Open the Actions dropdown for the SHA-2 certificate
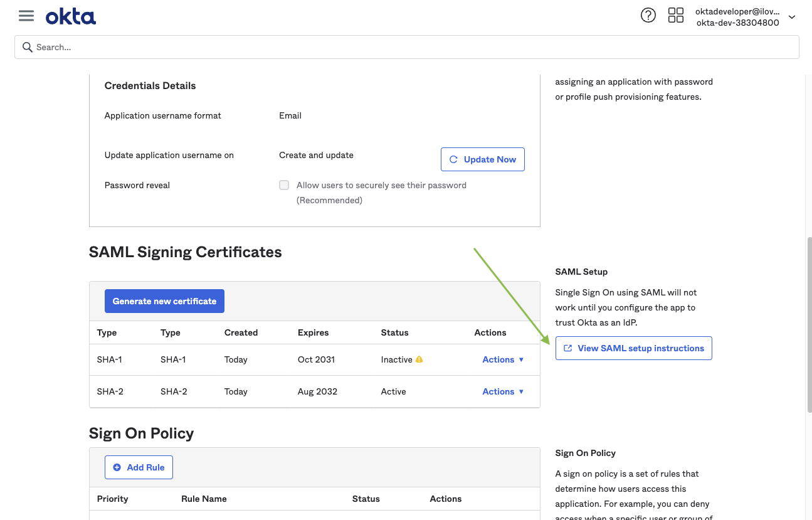This screenshot has height=520, width=812. pos(503,391)
